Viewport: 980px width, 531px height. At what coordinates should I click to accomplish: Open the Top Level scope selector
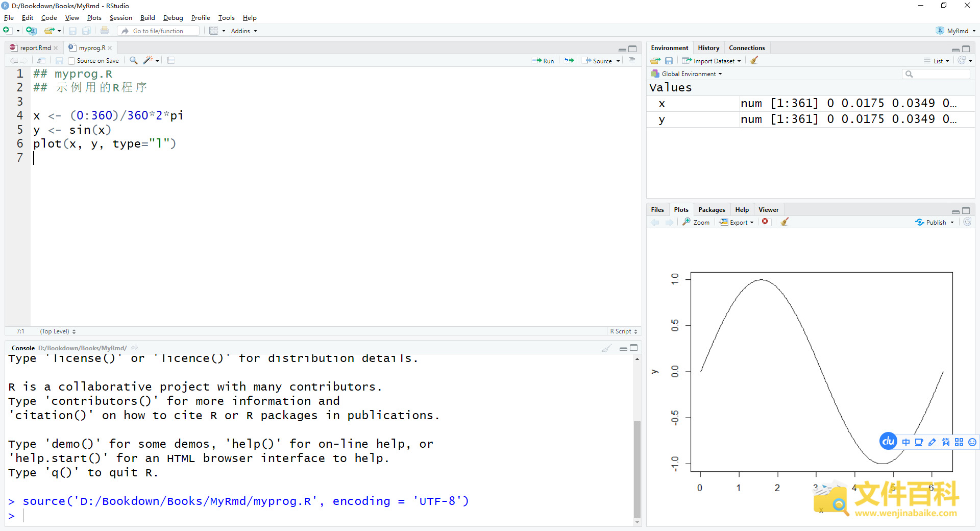tap(58, 331)
